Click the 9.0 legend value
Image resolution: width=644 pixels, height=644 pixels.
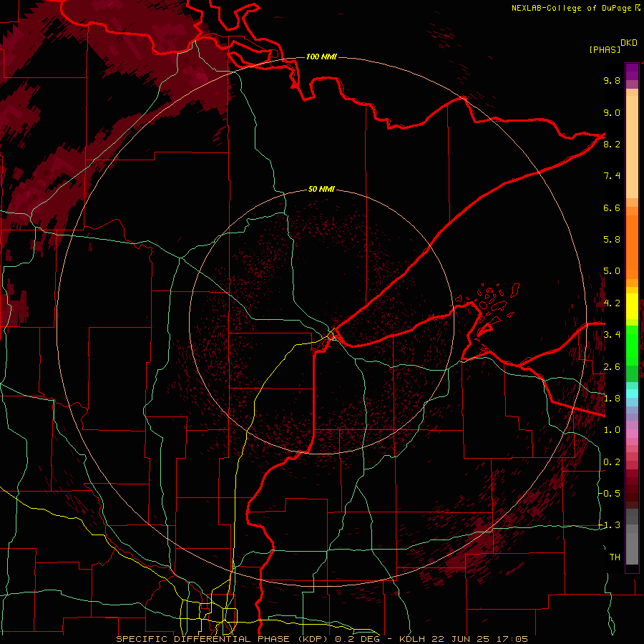click(612, 112)
